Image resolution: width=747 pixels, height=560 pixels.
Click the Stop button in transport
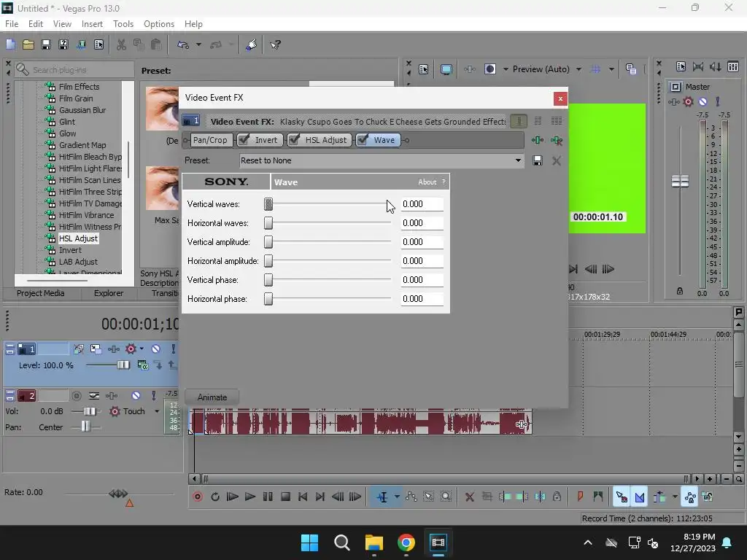285,497
